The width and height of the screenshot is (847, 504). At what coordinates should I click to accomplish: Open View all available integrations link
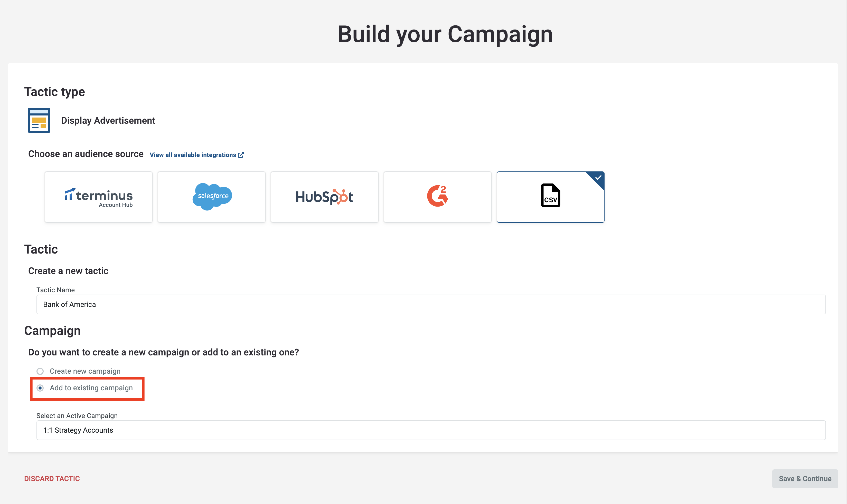point(193,155)
